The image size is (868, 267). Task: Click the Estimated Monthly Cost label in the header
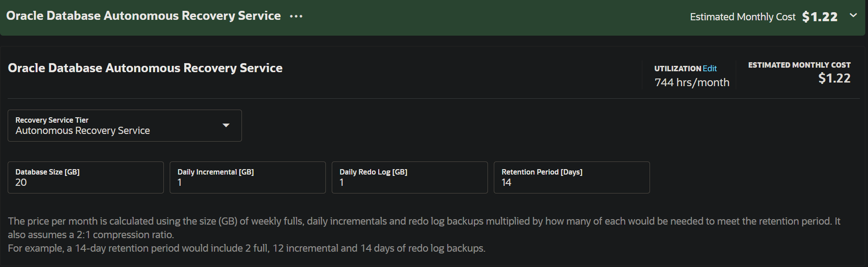[x=743, y=17]
